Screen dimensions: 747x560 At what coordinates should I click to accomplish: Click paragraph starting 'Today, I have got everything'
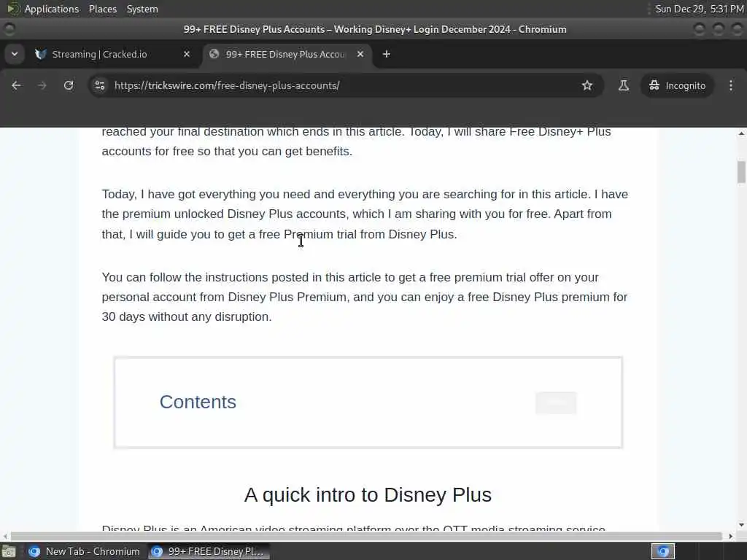tap(365, 214)
